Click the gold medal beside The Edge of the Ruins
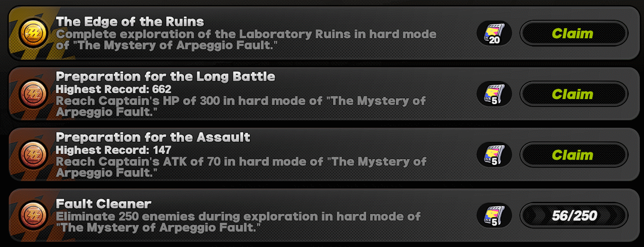Screen dimensions: 644x247 pos(33,34)
